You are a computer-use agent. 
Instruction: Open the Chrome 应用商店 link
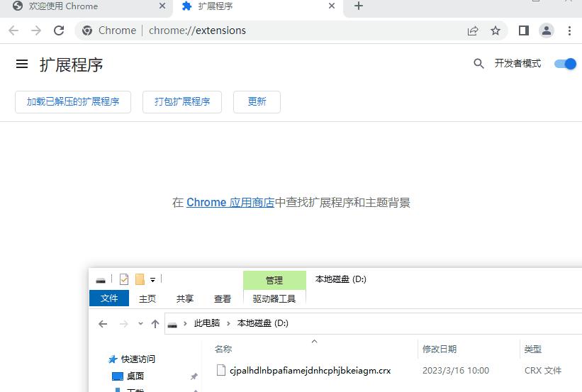coord(230,203)
